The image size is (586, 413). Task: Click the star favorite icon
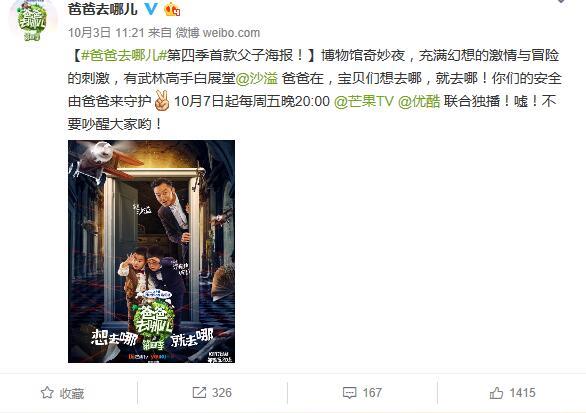tap(47, 393)
